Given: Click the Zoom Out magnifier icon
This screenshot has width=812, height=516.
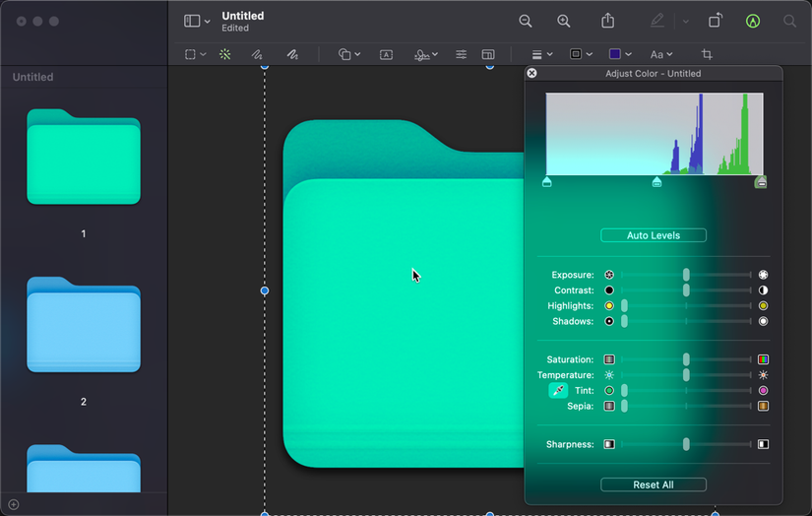Looking at the screenshot, I should (x=526, y=21).
